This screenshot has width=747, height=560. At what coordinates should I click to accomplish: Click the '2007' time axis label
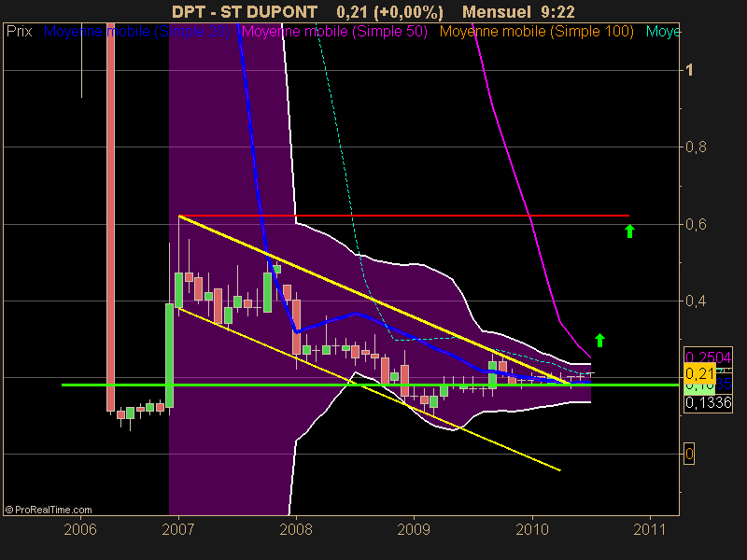[178, 529]
